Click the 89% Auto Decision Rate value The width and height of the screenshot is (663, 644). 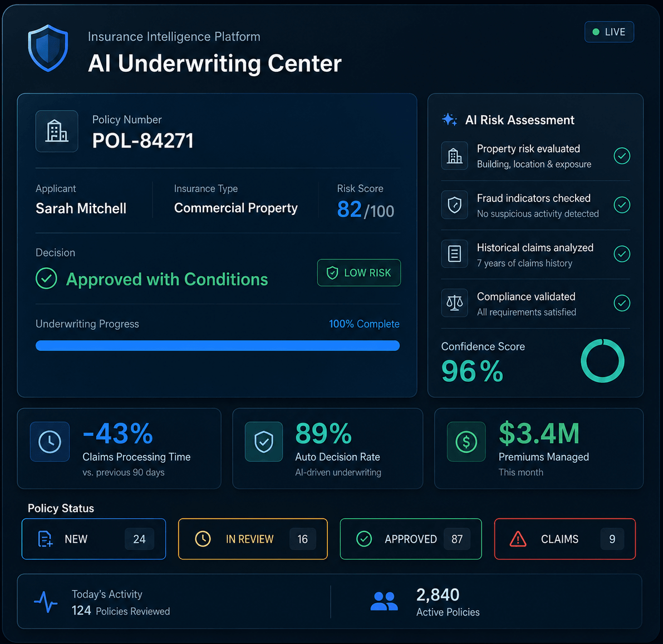click(323, 434)
